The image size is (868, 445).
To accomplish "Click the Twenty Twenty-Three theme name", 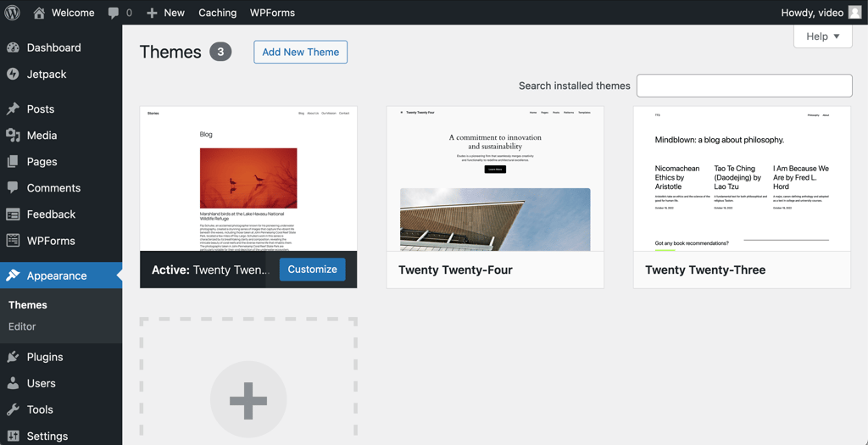I will pyautogui.click(x=705, y=270).
